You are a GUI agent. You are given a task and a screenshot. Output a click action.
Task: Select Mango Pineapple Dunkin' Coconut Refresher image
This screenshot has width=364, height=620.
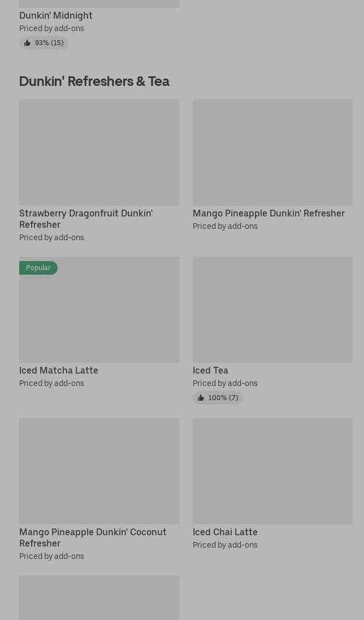(x=99, y=471)
